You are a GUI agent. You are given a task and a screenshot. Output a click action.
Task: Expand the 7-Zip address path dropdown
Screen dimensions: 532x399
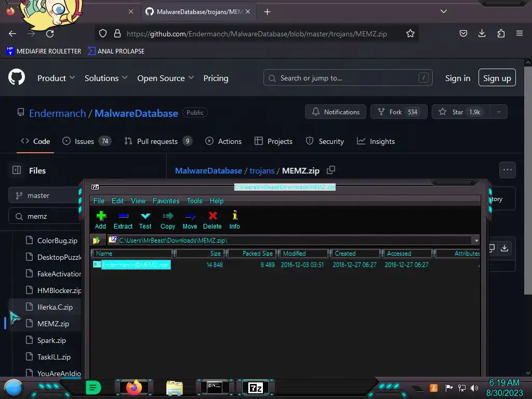[x=476, y=240]
